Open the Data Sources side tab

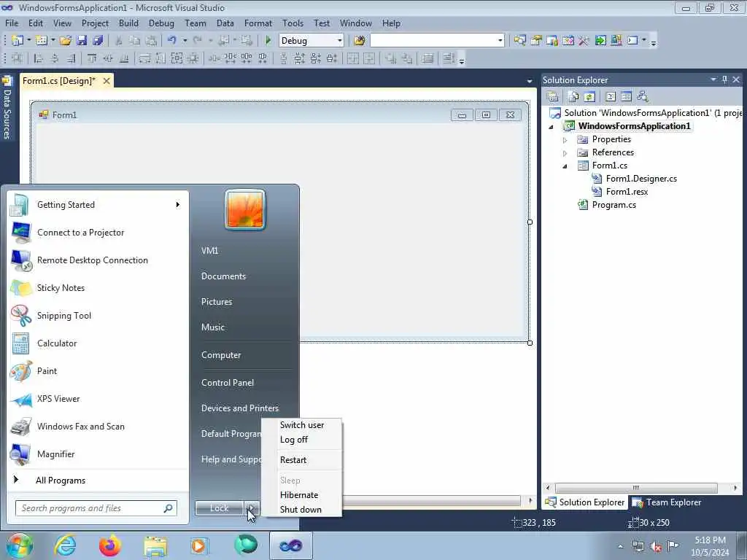click(7, 109)
